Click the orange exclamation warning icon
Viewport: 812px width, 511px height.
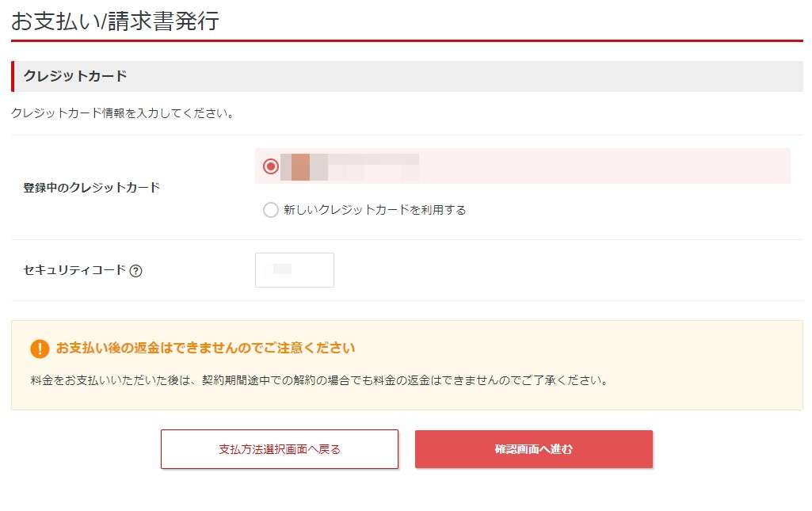pyautogui.click(x=40, y=349)
